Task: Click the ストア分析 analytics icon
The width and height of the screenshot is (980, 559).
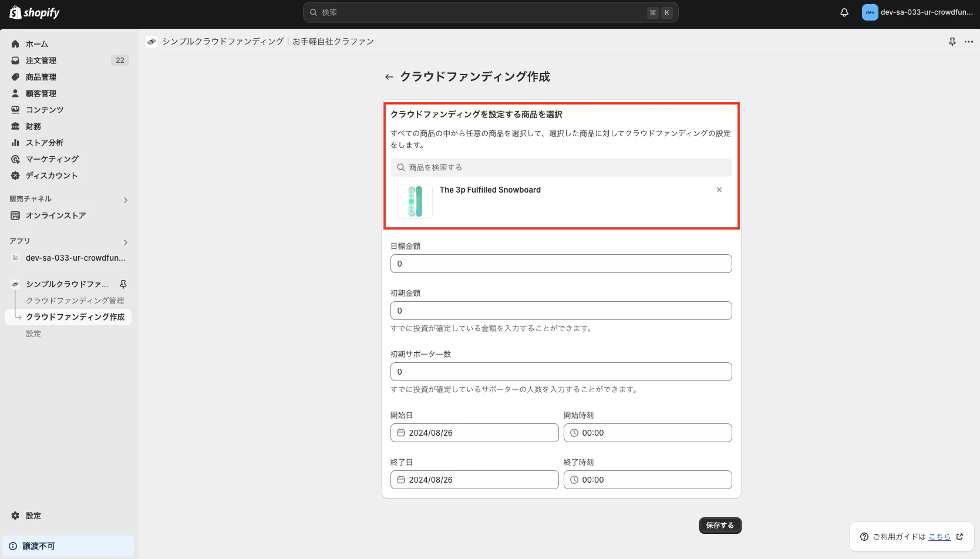Action: pyautogui.click(x=15, y=142)
